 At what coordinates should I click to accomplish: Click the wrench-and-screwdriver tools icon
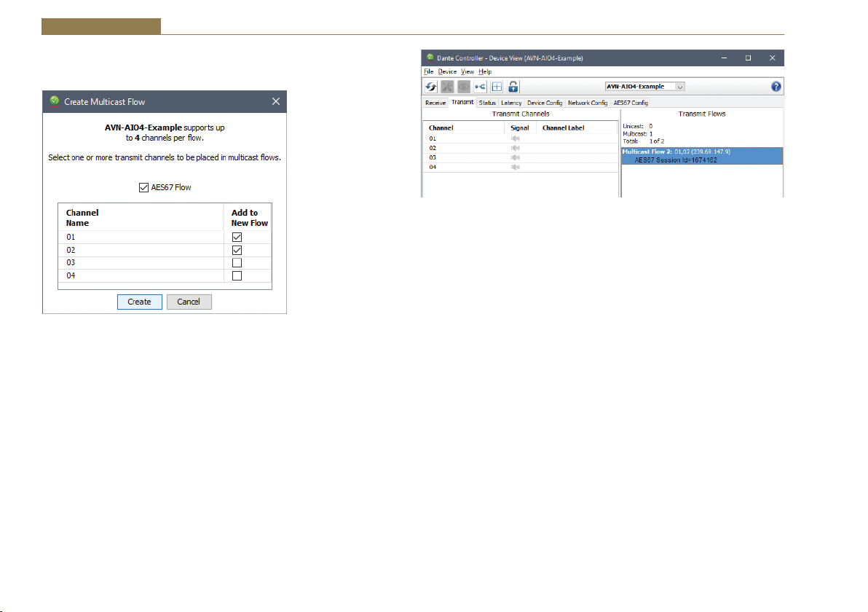(x=447, y=87)
